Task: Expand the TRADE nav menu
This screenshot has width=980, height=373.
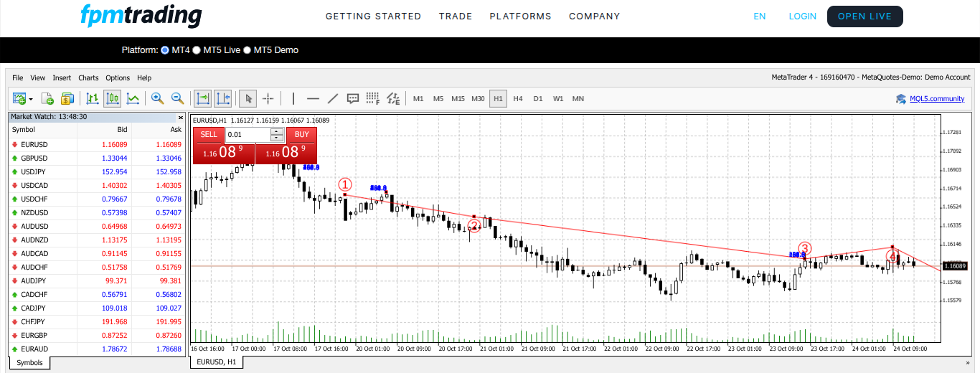Action: 456,16
